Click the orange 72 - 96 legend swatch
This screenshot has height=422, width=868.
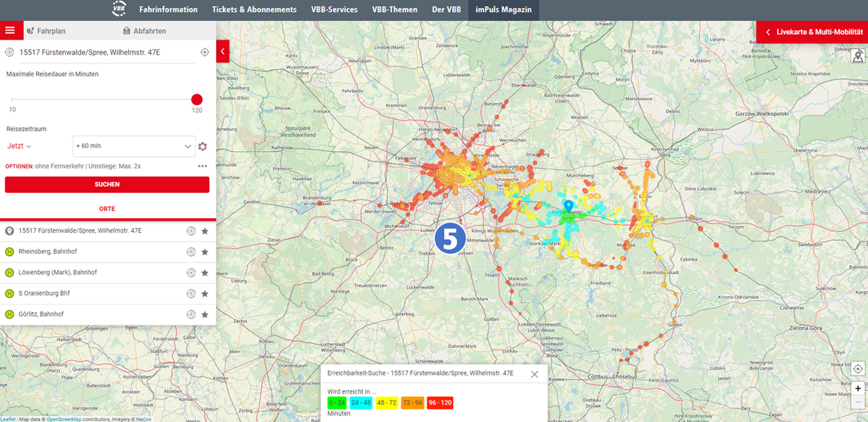pyautogui.click(x=414, y=403)
